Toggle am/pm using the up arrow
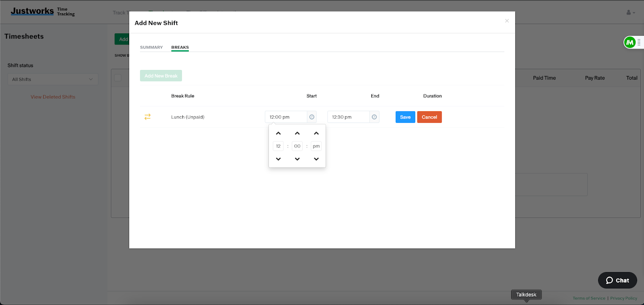644x305 pixels. coord(316,133)
